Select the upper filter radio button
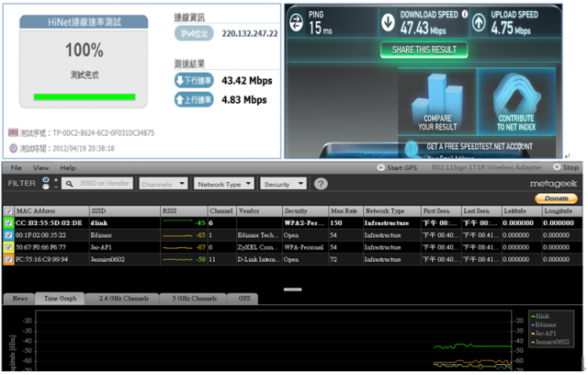 46,179
